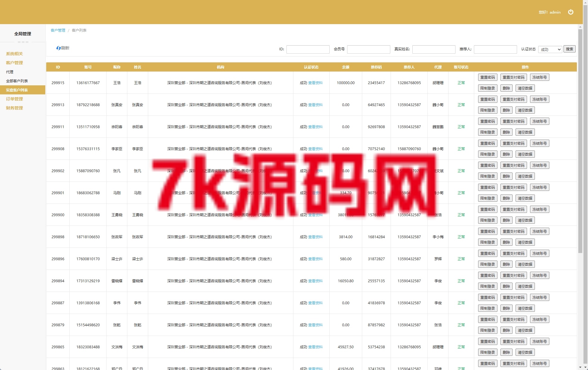Clear data for 299915

click(x=525, y=88)
